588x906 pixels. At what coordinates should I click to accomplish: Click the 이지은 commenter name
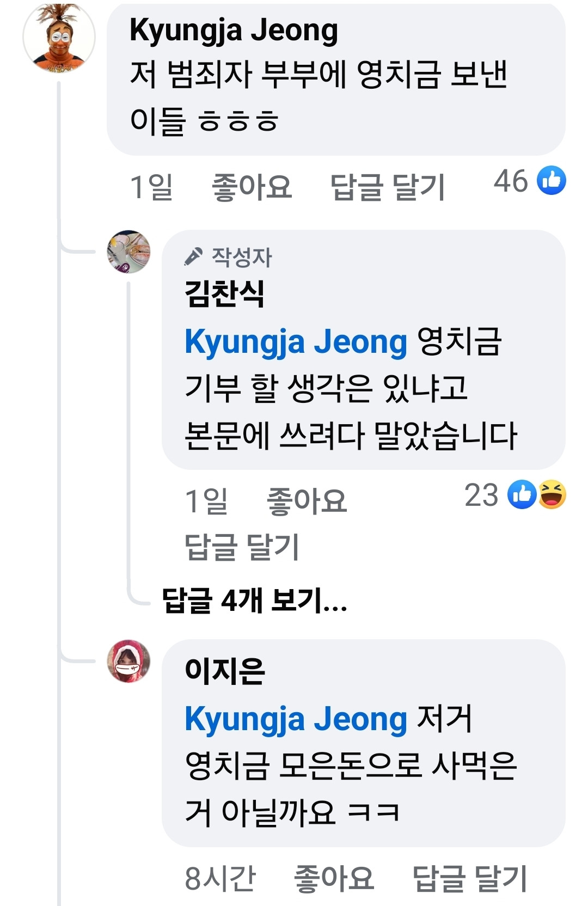(x=224, y=670)
